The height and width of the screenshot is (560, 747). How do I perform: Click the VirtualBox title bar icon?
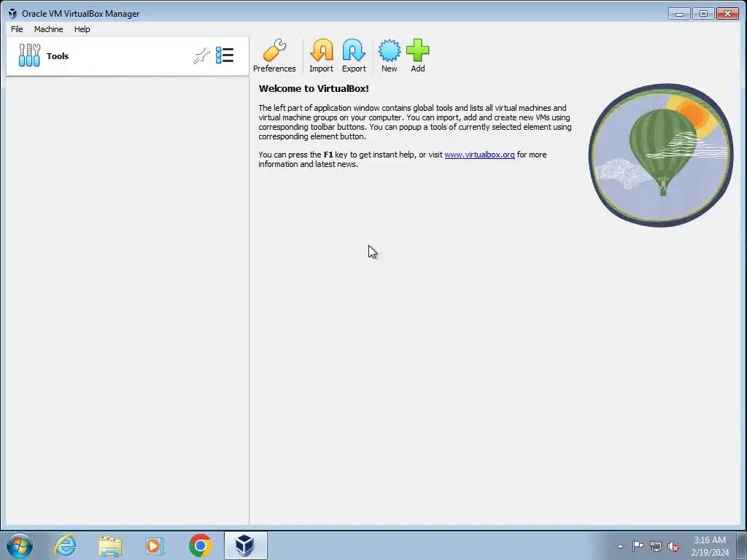point(12,13)
